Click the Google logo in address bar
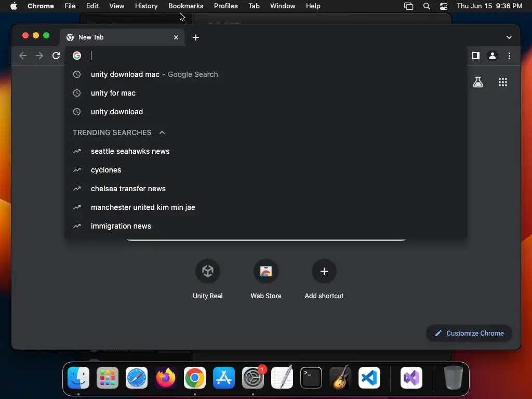The image size is (532, 399). tap(77, 56)
